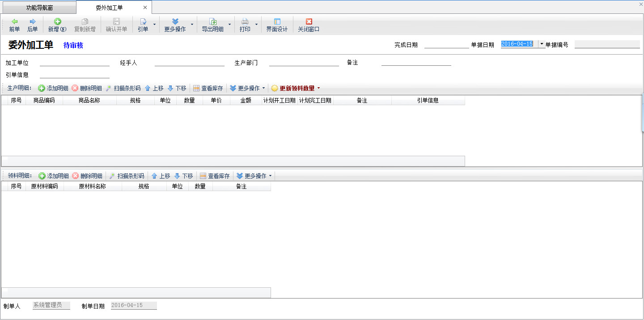Expand 更新领料数量 dropdown arrow
The height and width of the screenshot is (320, 644).
(318, 88)
